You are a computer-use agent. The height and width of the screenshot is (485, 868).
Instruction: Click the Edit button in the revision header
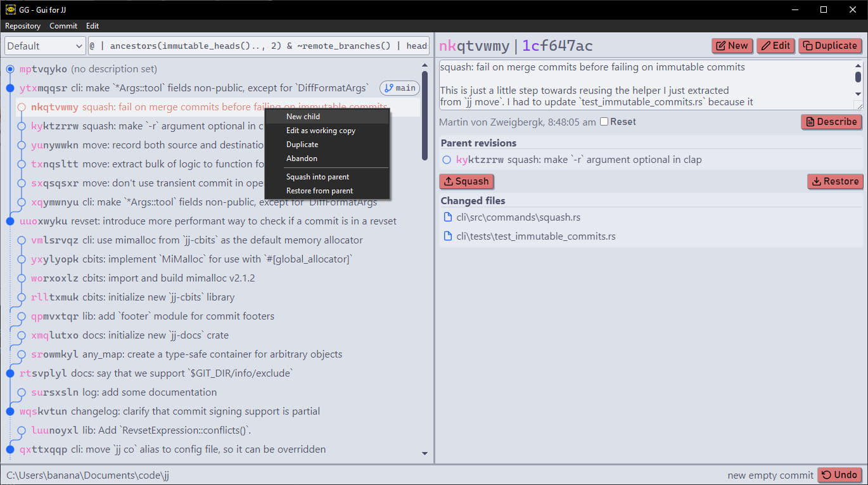tap(775, 46)
